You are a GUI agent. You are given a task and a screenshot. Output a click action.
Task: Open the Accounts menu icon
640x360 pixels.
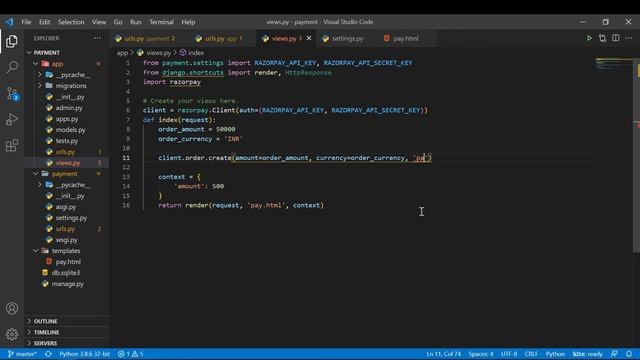[x=12, y=308]
